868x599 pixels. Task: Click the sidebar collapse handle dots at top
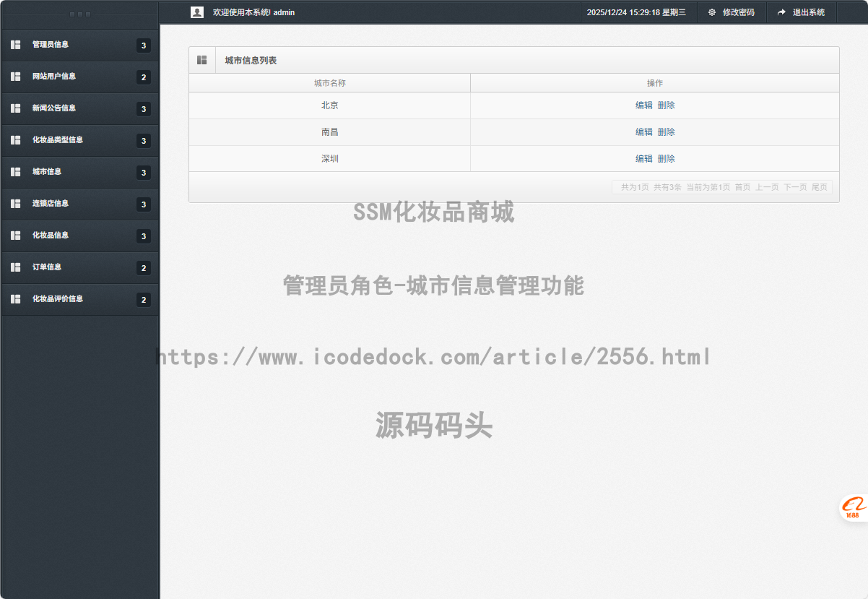click(79, 14)
